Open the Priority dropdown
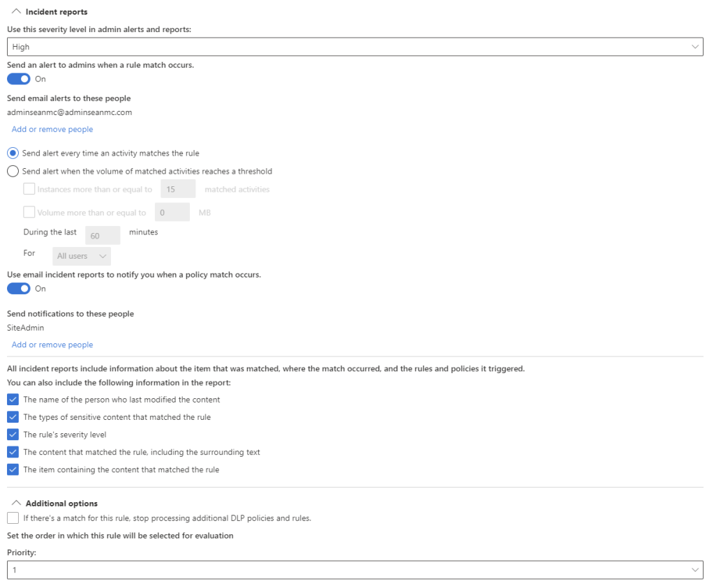The image size is (714, 588). pos(355,570)
